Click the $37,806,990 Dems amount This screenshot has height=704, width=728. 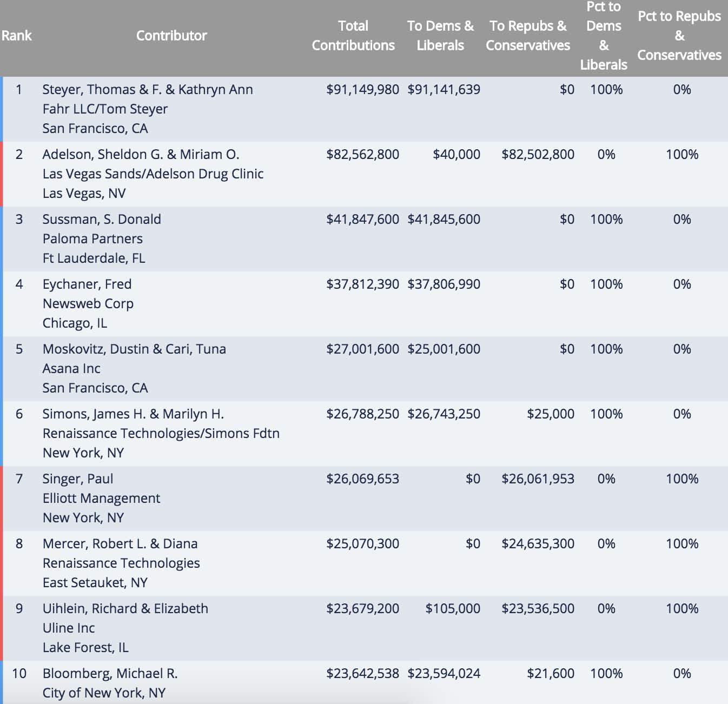click(x=444, y=284)
